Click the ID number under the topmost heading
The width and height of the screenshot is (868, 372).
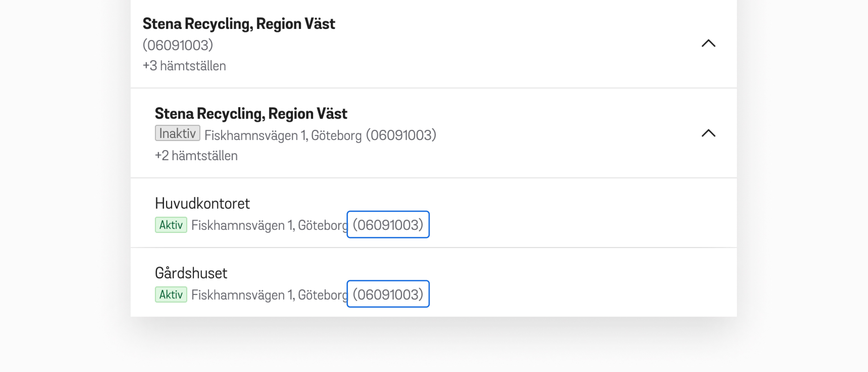pos(178,45)
